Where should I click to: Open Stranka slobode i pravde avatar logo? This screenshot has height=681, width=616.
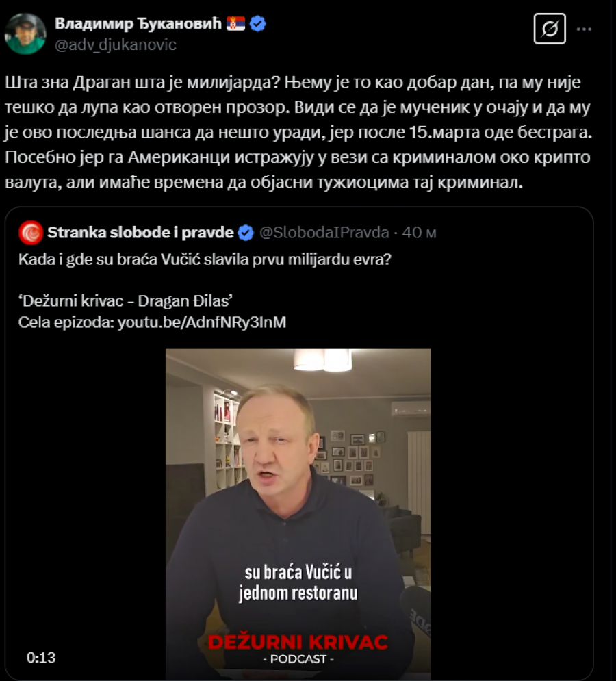pyautogui.click(x=31, y=233)
